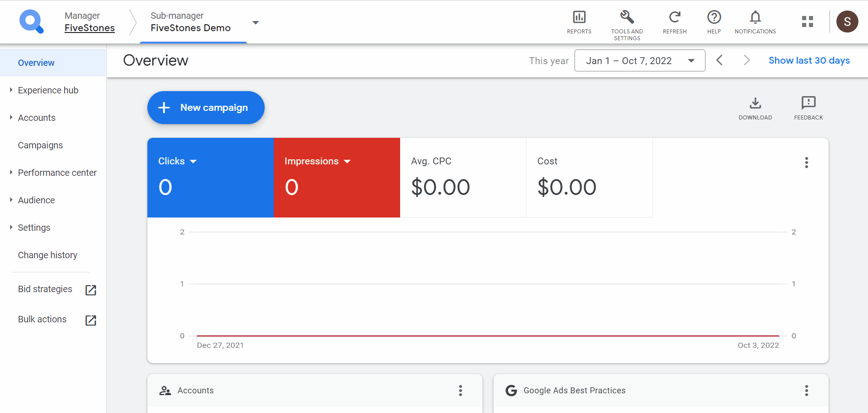Select the Avg. CPC scorecard
868x413 pixels.
pyautogui.click(x=463, y=178)
